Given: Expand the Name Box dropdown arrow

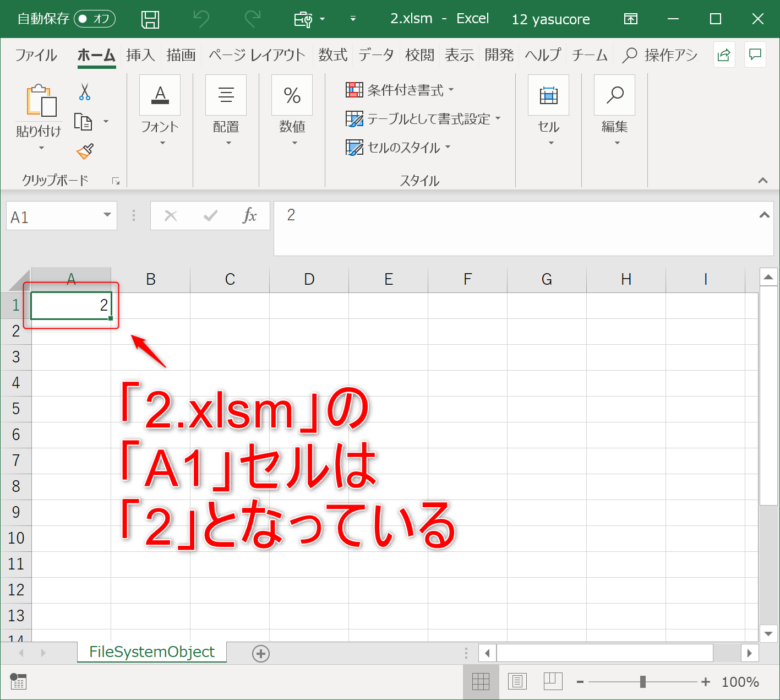Looking at the screenshot, I should click(107, 215).
